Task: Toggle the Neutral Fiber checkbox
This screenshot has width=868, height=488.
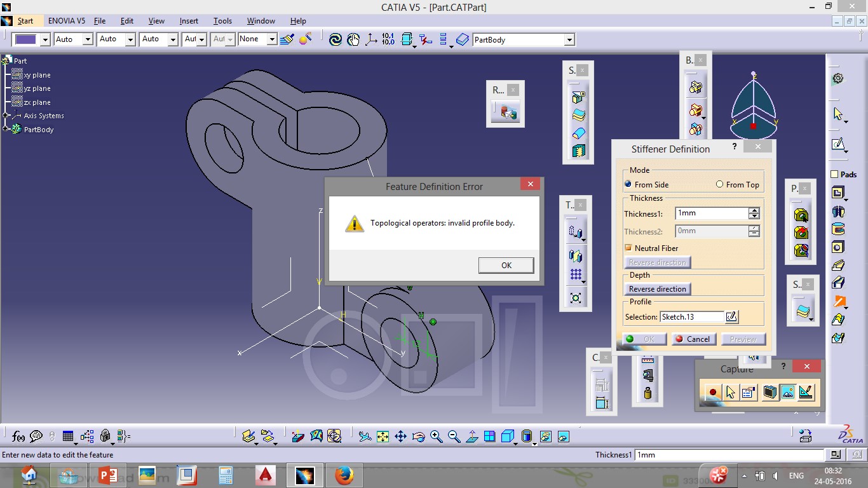Action: coord(628,248)
